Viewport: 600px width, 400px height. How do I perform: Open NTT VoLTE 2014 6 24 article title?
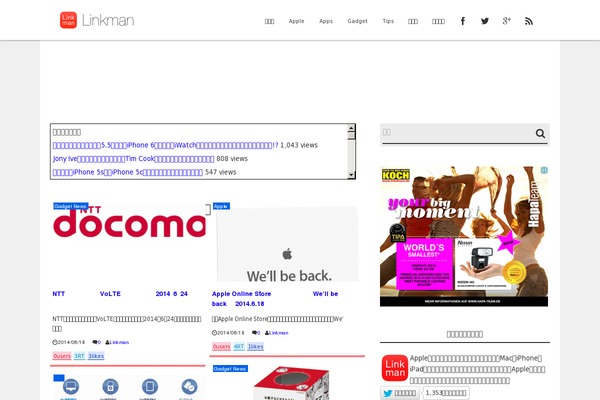pos(120,294)
